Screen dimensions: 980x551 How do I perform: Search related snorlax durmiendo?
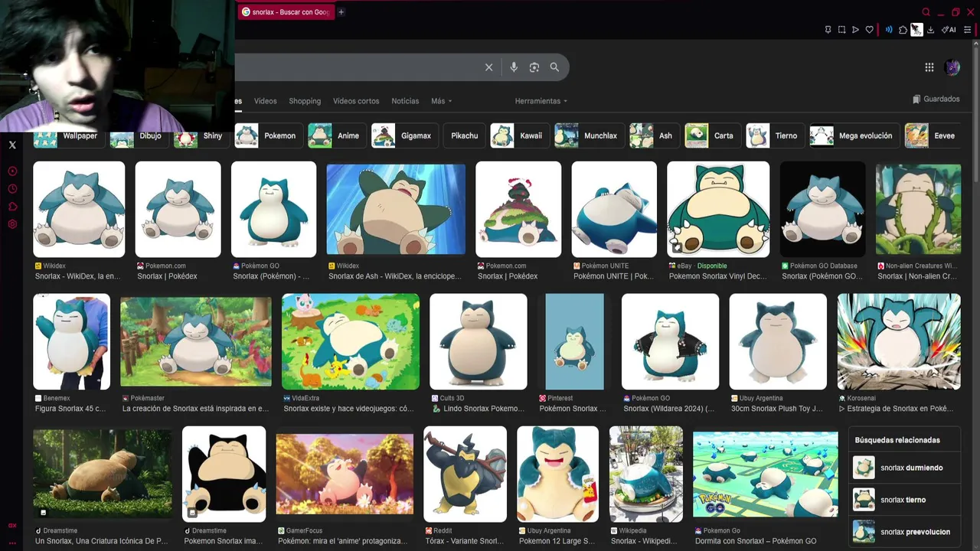[904, 468]
